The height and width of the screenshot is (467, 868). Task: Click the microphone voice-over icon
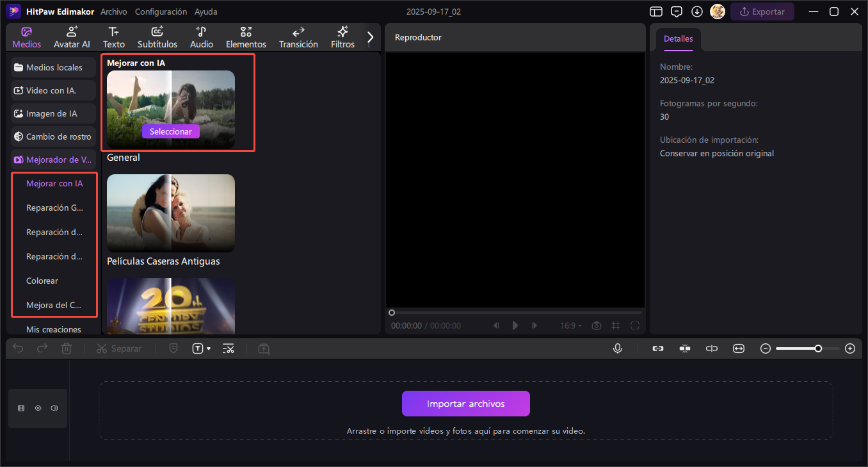pyautogui.click(x=617, y=348)
